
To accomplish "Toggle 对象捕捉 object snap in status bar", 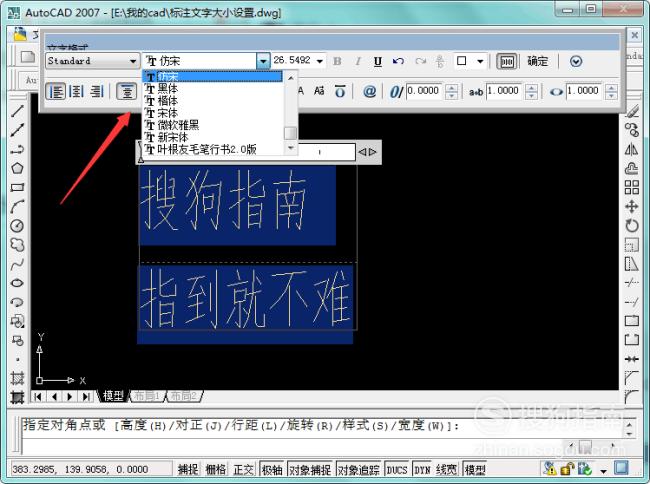I will (x=310, y=469).
